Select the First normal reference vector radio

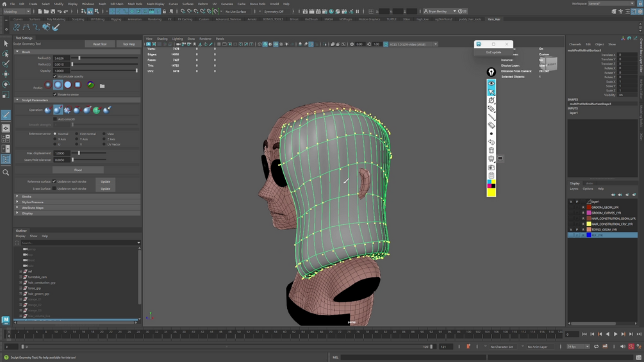(x=77, y=134)
